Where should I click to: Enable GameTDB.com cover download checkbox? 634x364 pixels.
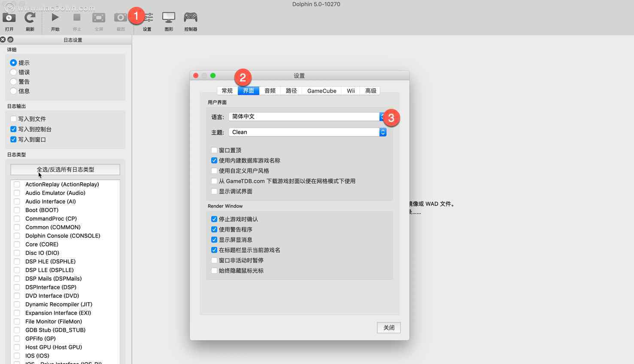click(214, 181)
